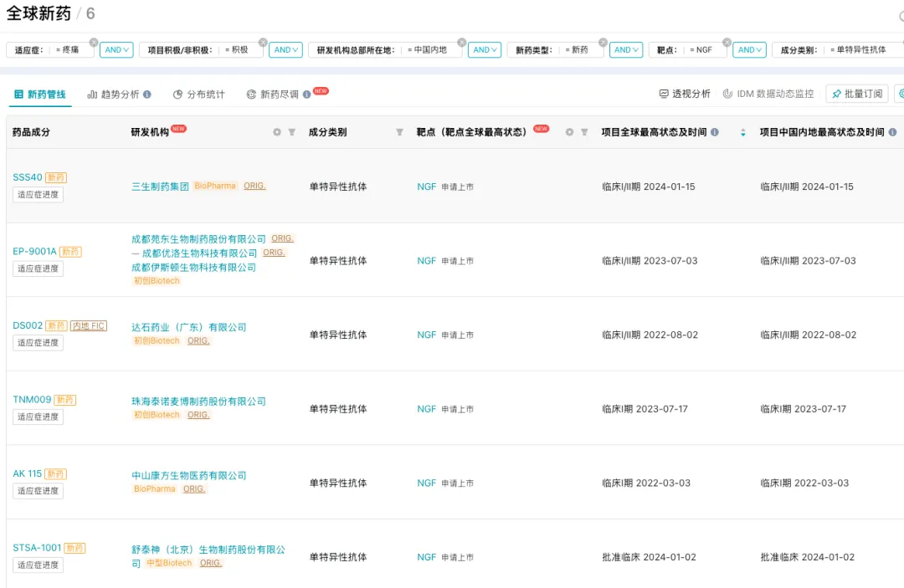The image size is (904, 588).
Task: Click info icon beside 项目全球最高状态及时间
Action: (714, 132)
